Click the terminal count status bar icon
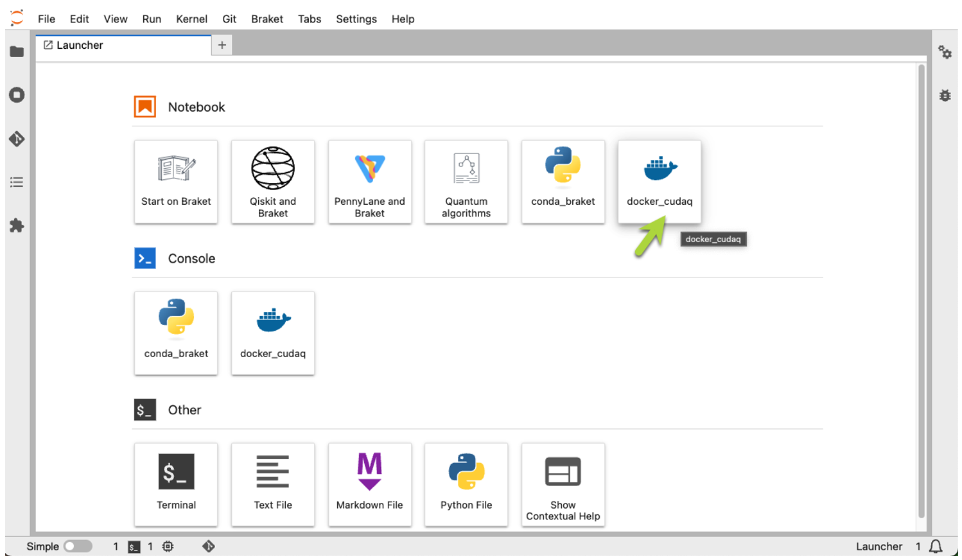962x560 pixels. tap(134, 547)
